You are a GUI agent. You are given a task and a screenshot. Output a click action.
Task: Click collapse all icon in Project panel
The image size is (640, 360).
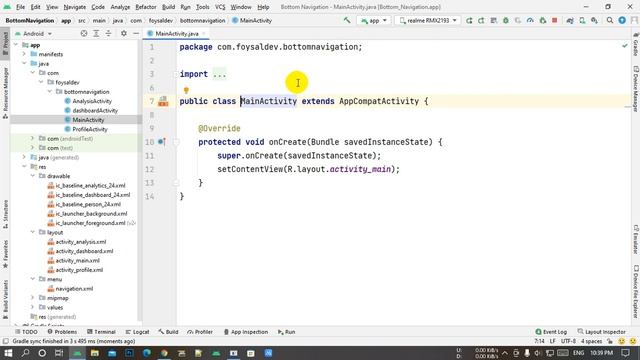[x=108, y=33]
